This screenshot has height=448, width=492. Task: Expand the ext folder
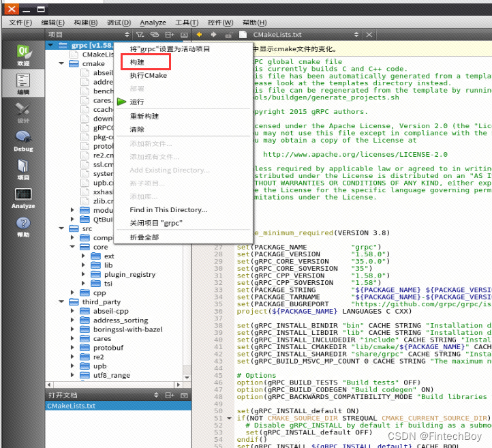pyautogui.click(x=83, y=256)
